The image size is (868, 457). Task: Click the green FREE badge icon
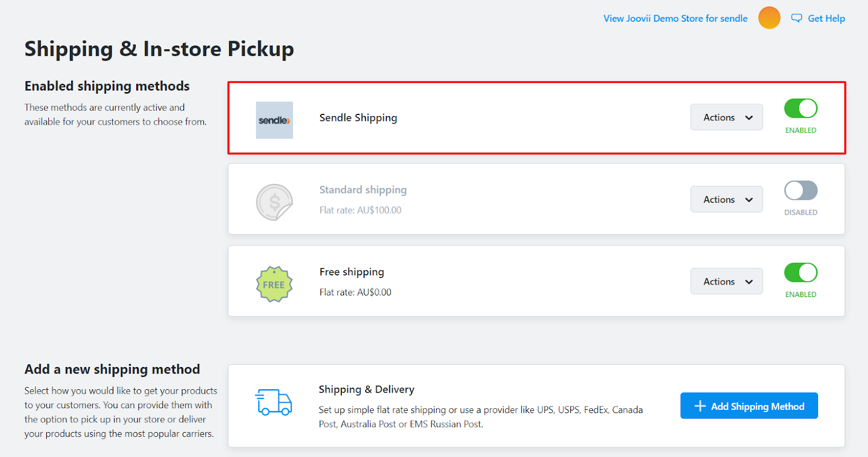coord(274,284)
